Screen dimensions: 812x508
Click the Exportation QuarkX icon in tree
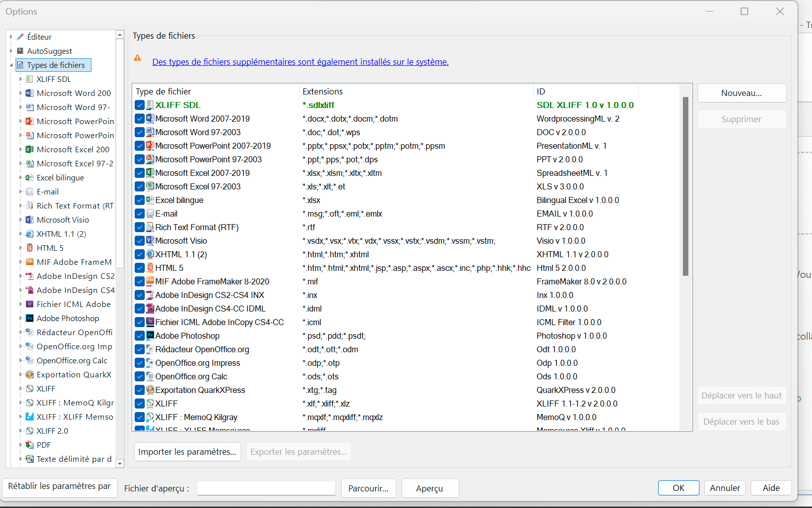(30, 374)
